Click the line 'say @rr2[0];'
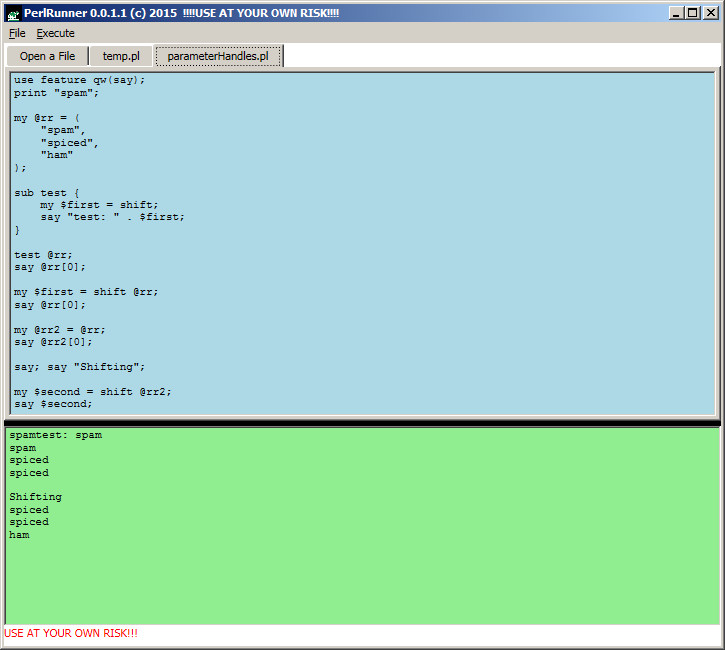The height and width of the screenshot is (650, 725). pyautogui.click(x=53, y=342)
